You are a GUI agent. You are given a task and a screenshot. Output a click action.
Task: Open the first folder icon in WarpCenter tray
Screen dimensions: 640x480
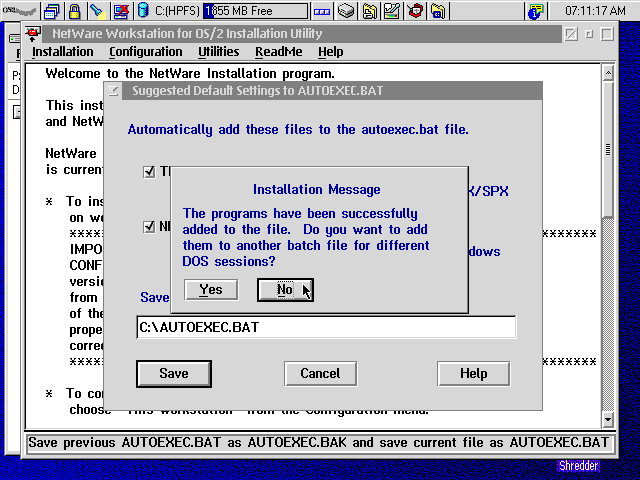(369, 11)
